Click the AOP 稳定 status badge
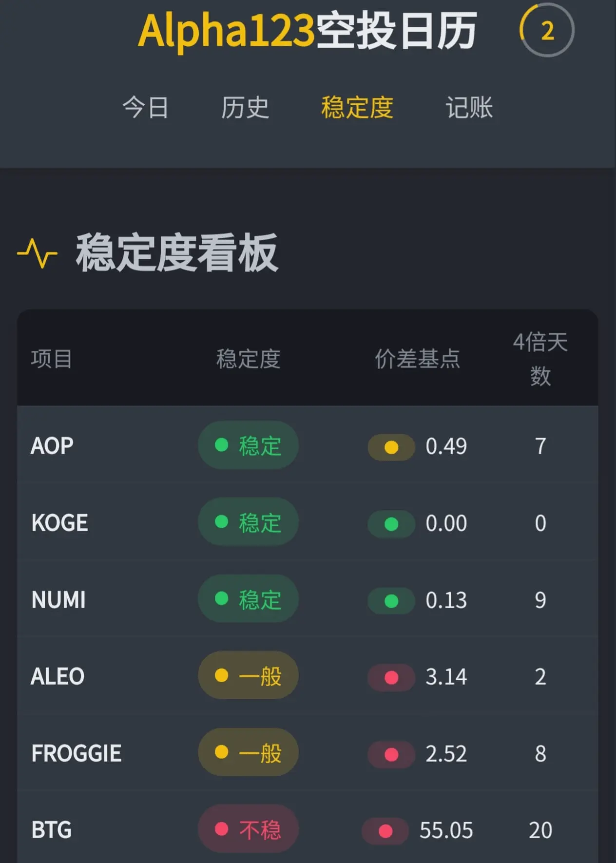616x863 pixels. [x=248, y=445]
